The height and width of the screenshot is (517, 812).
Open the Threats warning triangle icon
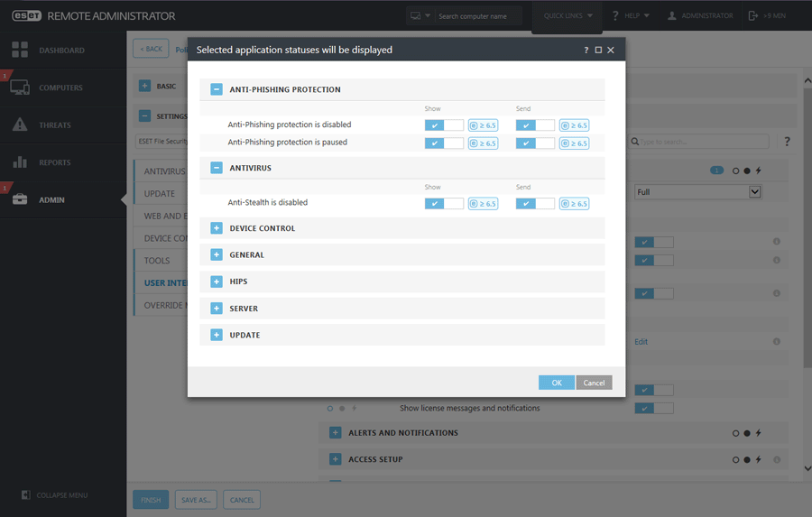point(20,125)
